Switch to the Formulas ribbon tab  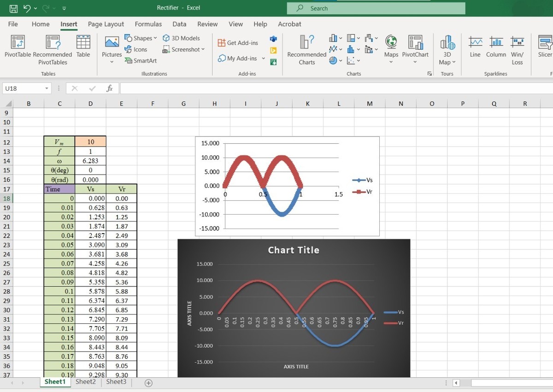(x=148, y=24)
